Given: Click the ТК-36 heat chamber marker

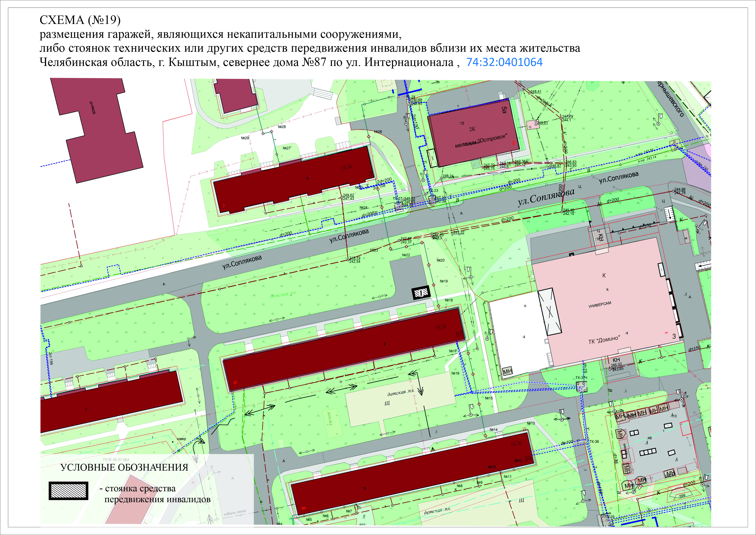Looking at the screenshot, I should pyautogui.click(x=594, y=441).
